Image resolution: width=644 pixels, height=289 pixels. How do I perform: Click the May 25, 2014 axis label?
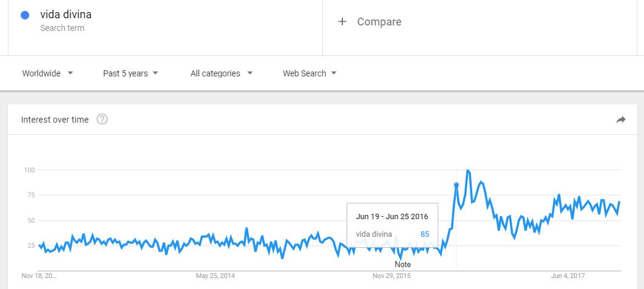point(215,276)
